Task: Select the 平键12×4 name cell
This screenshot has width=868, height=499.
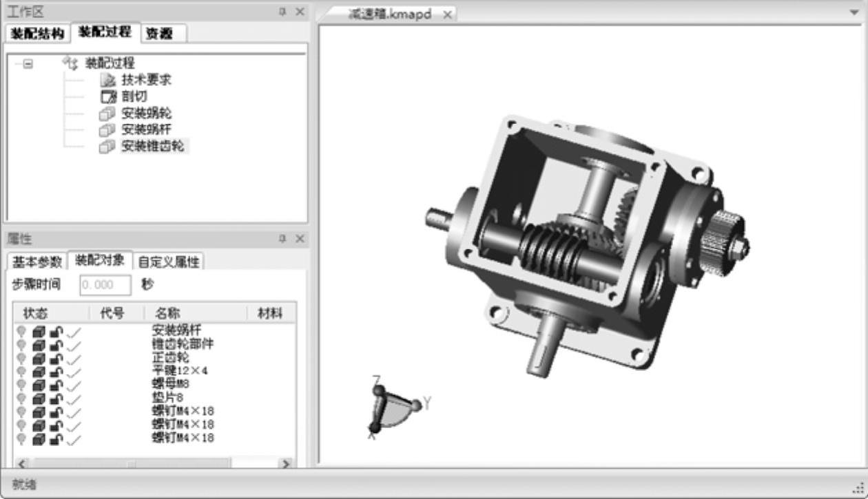Action: pos(179,371)
